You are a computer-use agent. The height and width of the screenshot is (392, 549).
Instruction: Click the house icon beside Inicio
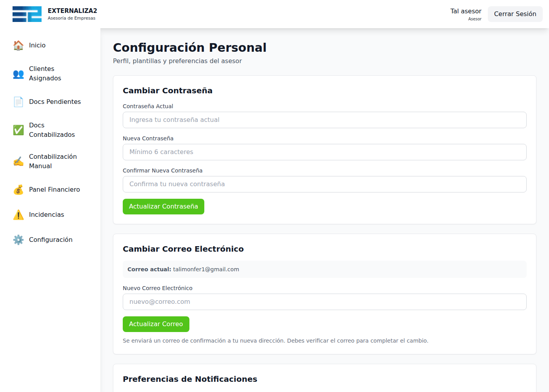[18, 45]
